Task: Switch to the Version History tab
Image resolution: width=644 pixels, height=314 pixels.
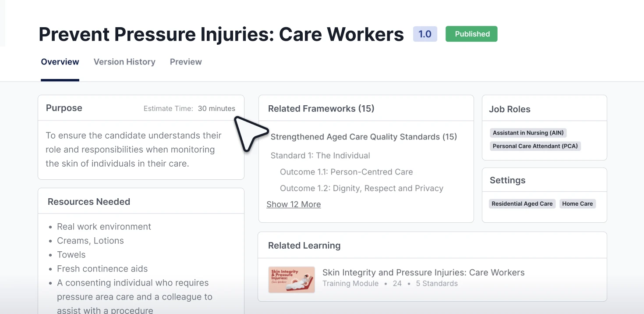Action: [x=124, y=62]
